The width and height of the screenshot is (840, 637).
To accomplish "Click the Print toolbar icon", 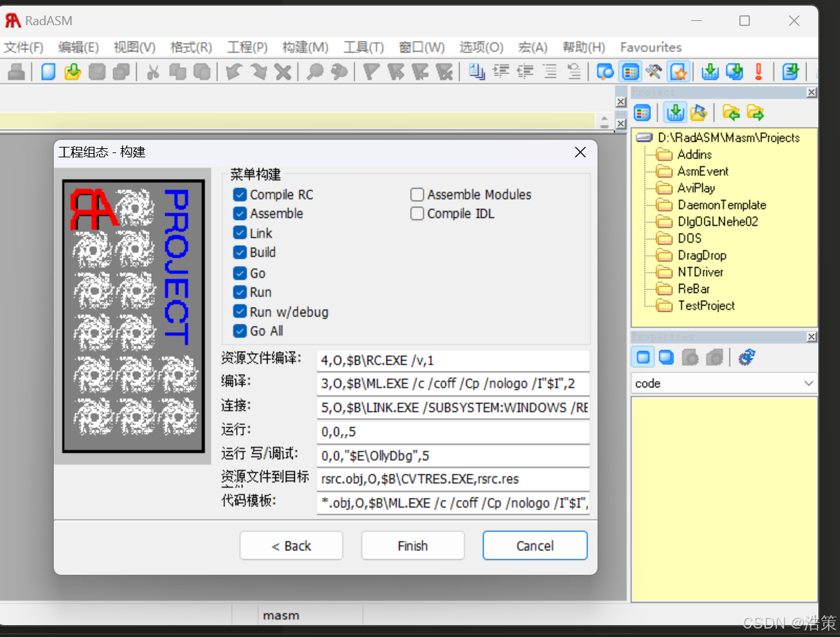I will pyautogui.click(x=17, y=71).
